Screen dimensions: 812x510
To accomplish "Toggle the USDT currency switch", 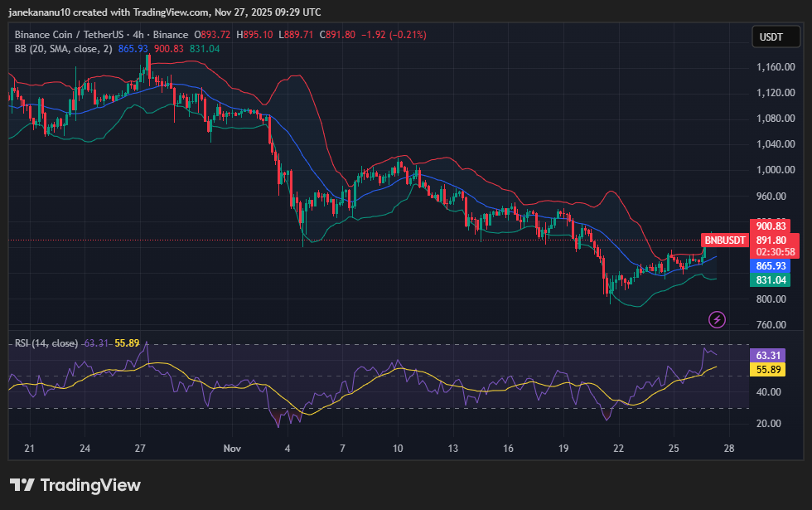I will [x=776, y=36].
